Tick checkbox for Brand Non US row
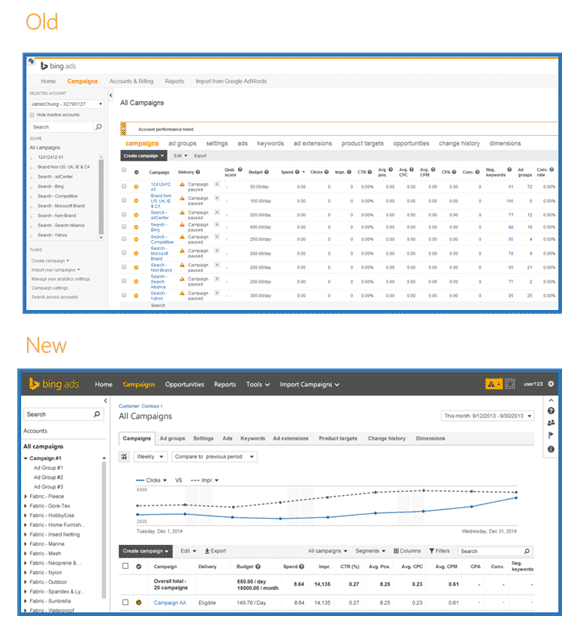Viewport: 578px width, 626px height. point(124,200)
